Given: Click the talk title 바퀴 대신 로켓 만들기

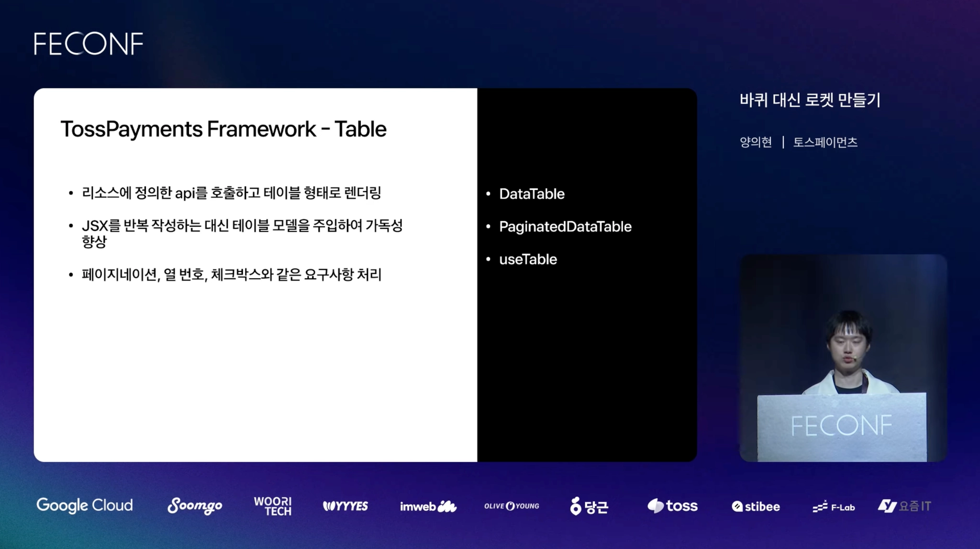Looking at the screenshot, I should pos(810,100).
